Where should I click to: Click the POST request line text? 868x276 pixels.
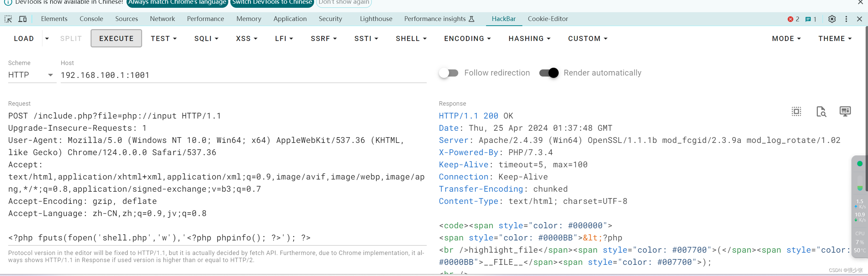pyautogui.click(x=115, y=116)
